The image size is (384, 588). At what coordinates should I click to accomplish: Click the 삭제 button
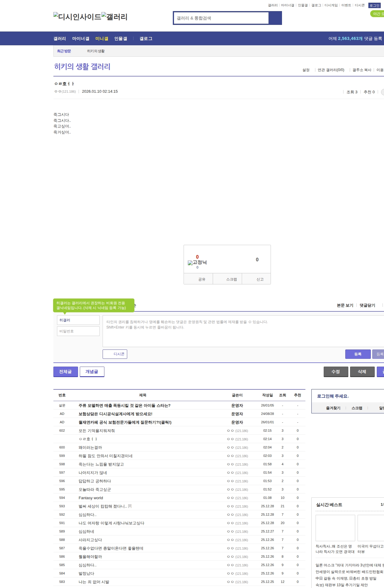point(362,372)
